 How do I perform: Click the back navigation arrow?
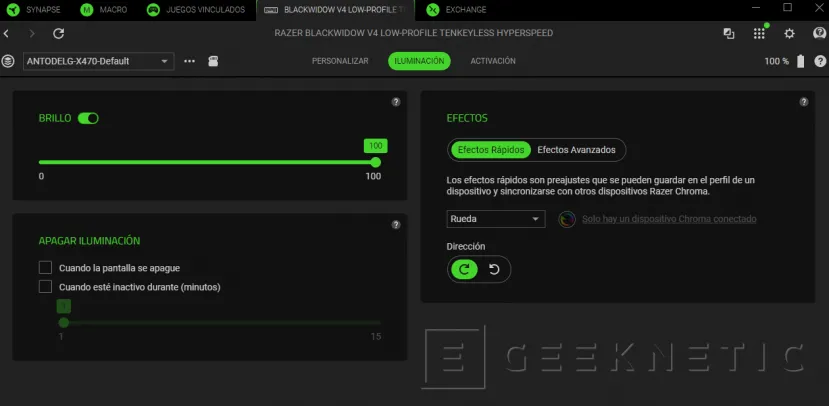pyautogui.click(x=8, y=33)
